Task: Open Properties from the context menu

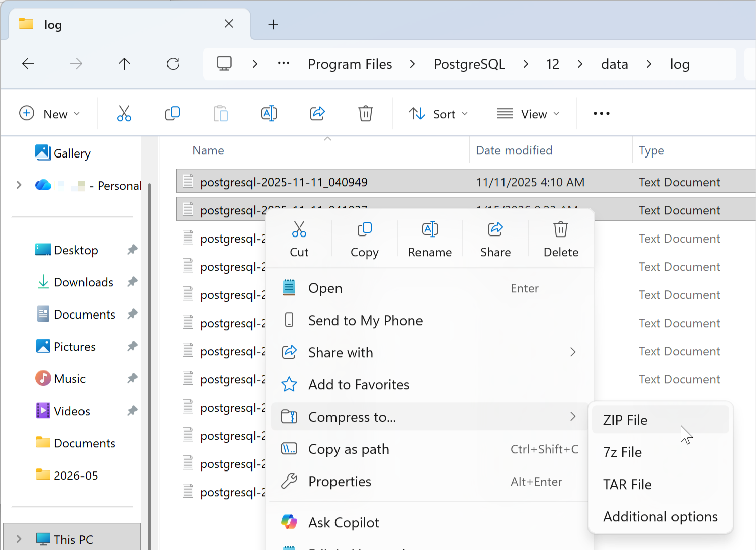Action: click(430, 482)
